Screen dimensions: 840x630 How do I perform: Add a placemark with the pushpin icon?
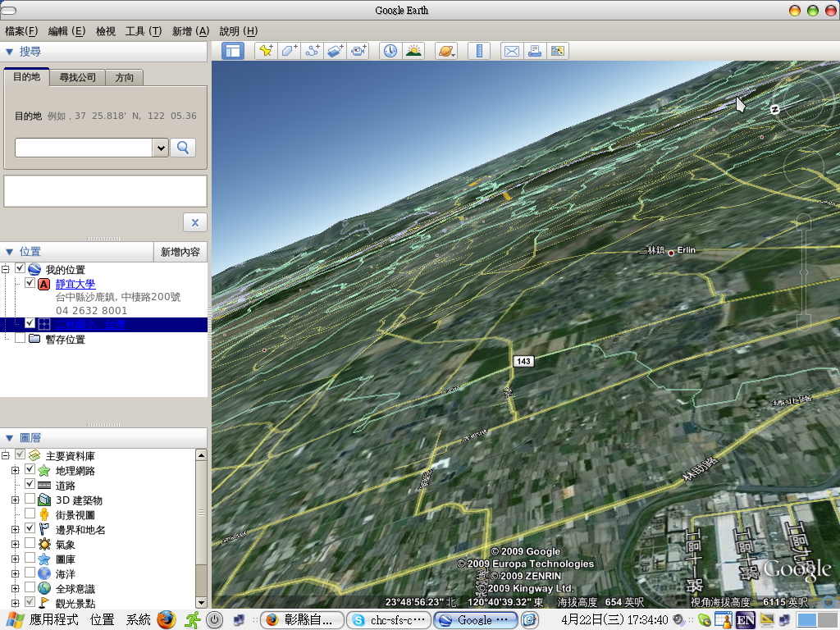point(266,51)
